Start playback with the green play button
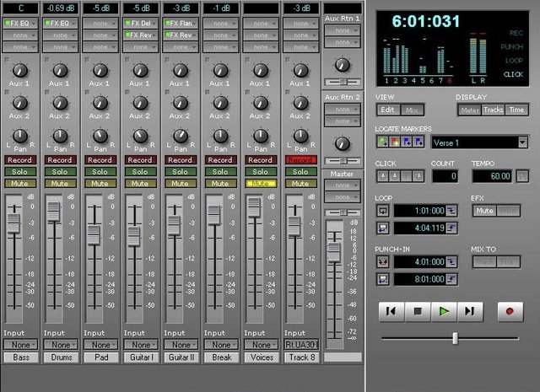This screenshot has height=392, width=540. 444,311
